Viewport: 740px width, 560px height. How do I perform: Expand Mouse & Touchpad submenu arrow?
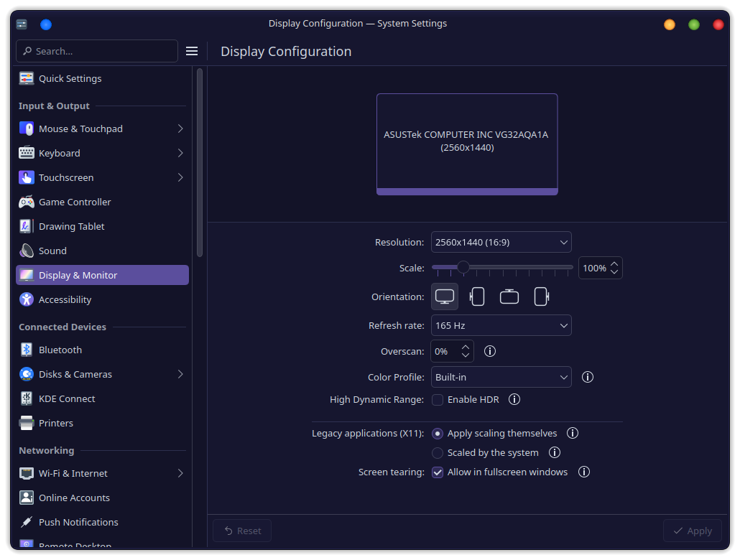point(180,129)
